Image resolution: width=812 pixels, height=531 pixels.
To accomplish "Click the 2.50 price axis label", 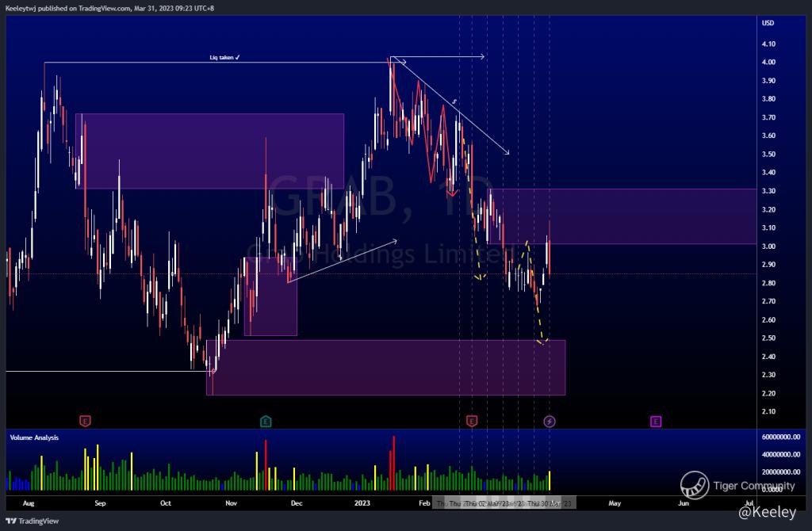I will 768,338.
